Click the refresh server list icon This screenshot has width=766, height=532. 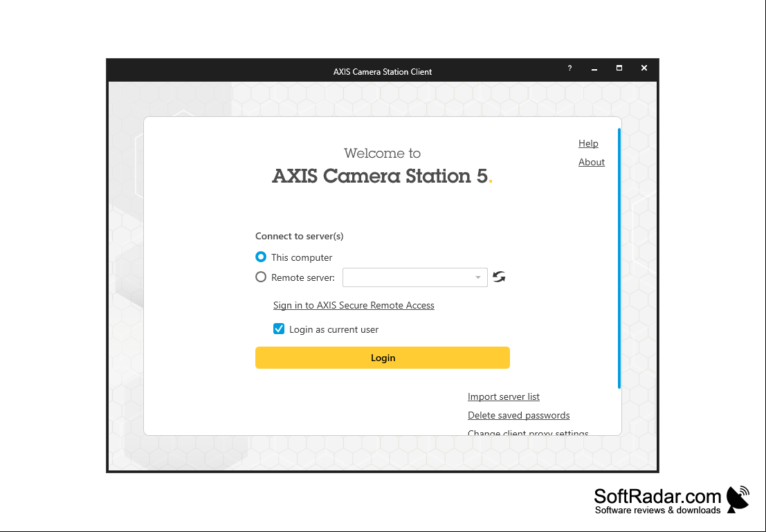pyautogui.click(x=499, y=277)
